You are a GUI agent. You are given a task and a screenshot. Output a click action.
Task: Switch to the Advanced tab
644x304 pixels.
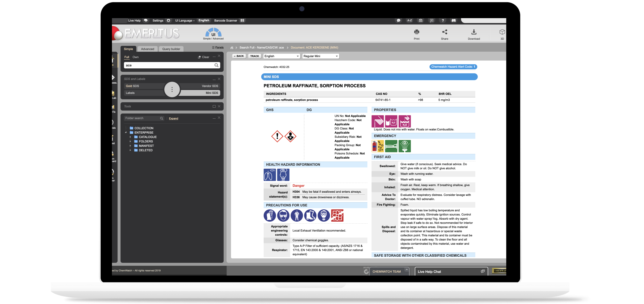coord(148,49)
